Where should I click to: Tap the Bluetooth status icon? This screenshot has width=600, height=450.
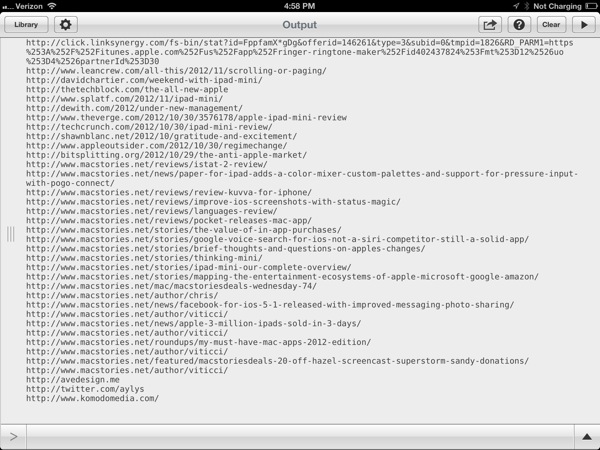click(x=527, y=6)
